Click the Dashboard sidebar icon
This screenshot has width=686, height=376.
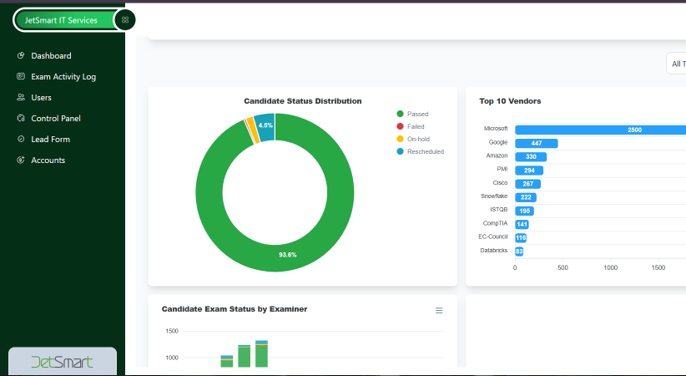tap(21, 56)
